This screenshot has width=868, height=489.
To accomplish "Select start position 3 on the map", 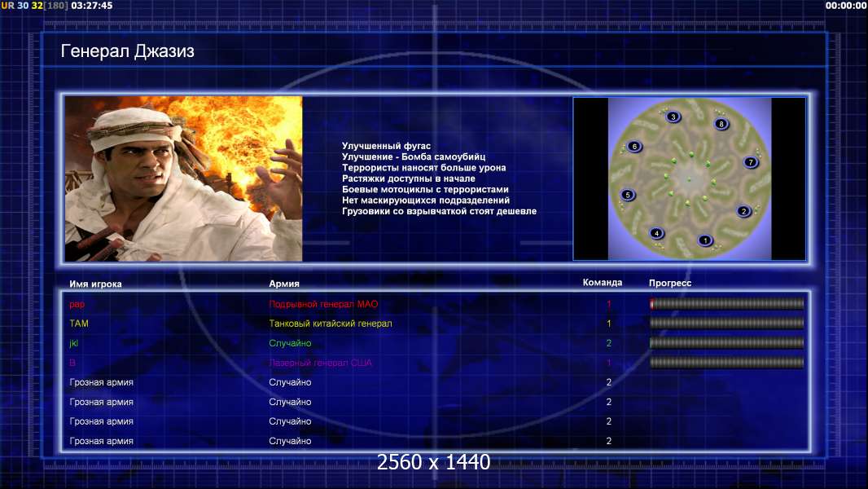I will click(673, 117).
